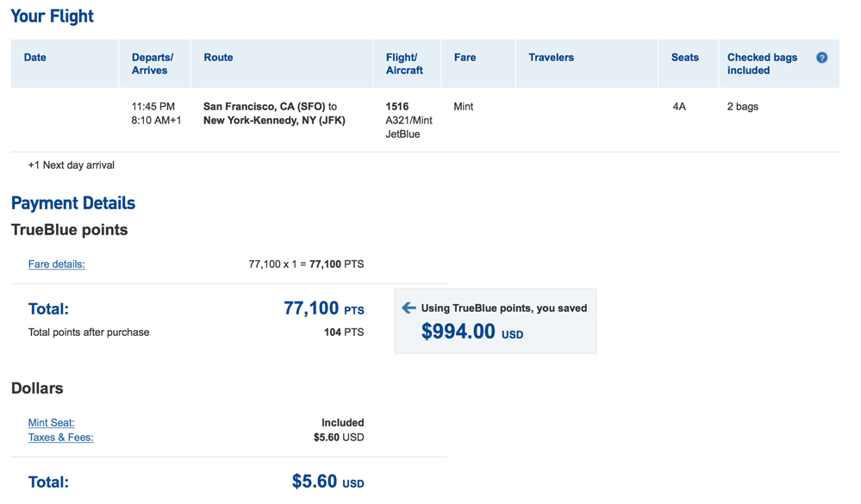Click the 2 bags cell

(743, 107)
